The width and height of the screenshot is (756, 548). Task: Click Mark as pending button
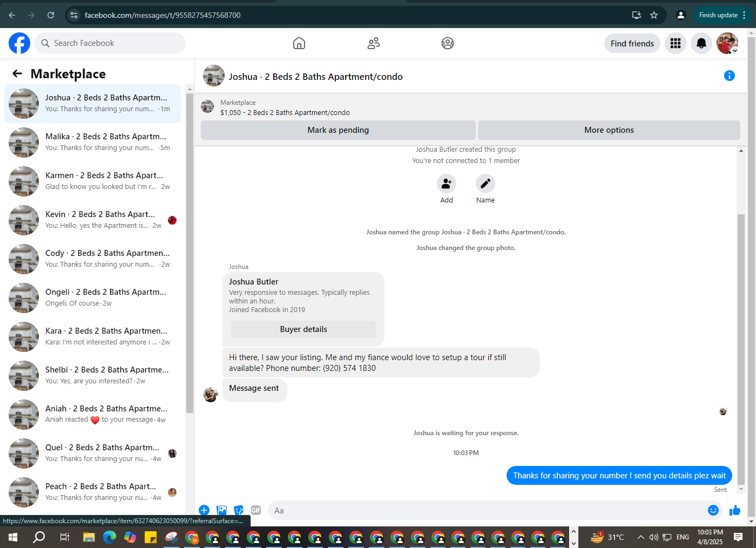click(338, 130)
